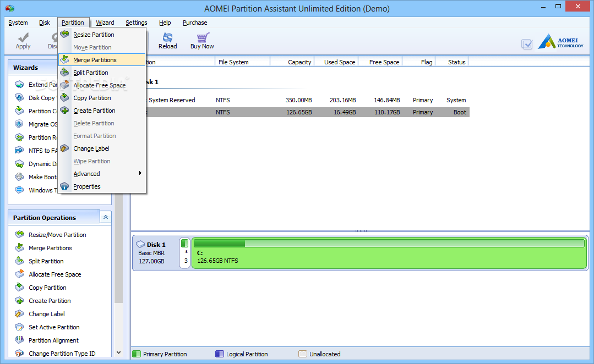Click the Dynamic Disk wizard entry
This screenshot has width=594, height=364.
[x=36, y=164]
